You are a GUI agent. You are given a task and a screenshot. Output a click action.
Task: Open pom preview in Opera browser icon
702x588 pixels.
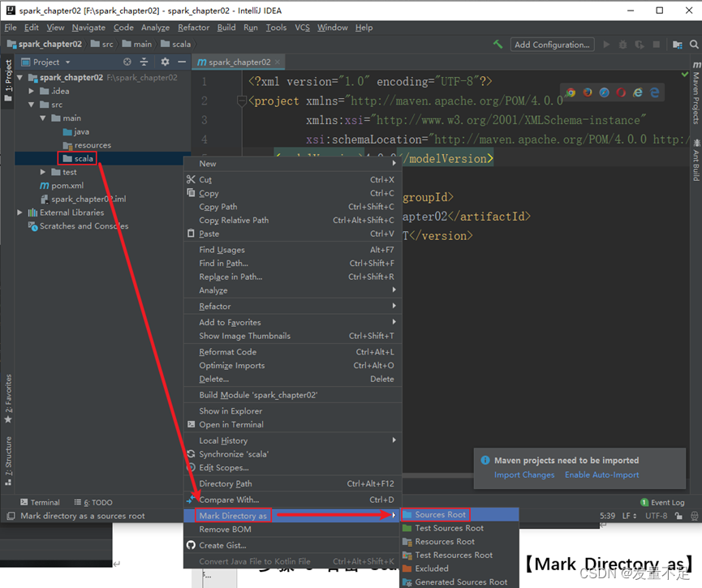click(x=621, y=92)
